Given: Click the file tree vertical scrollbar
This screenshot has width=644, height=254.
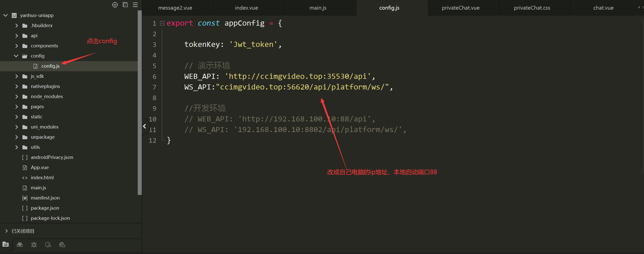Looking at the screenshot, I should pos(139,103).
